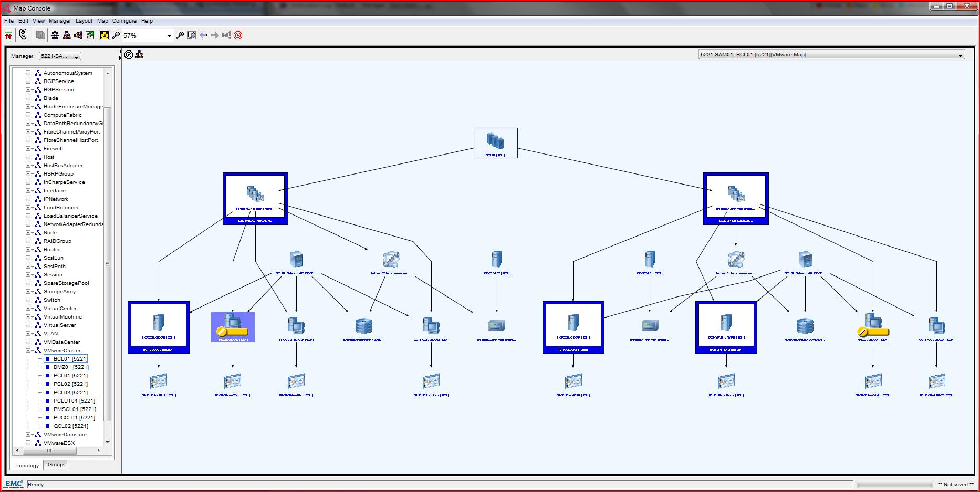The width and height of the screenshot is (980, 492).
Task: Open the Manager dropdown
Action: [60, 56]
